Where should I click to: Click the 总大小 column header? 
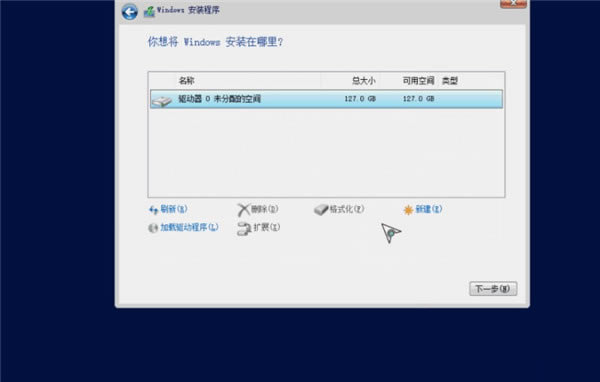(x=364, y=81)
